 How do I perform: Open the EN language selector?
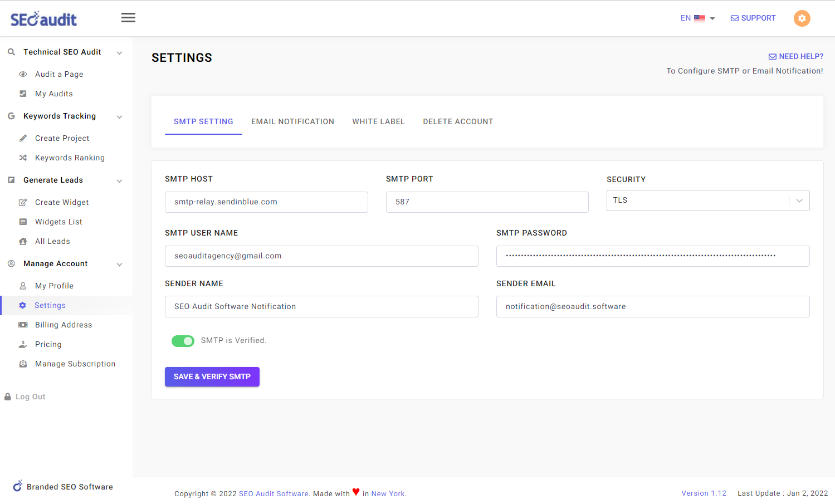[697, 18]
